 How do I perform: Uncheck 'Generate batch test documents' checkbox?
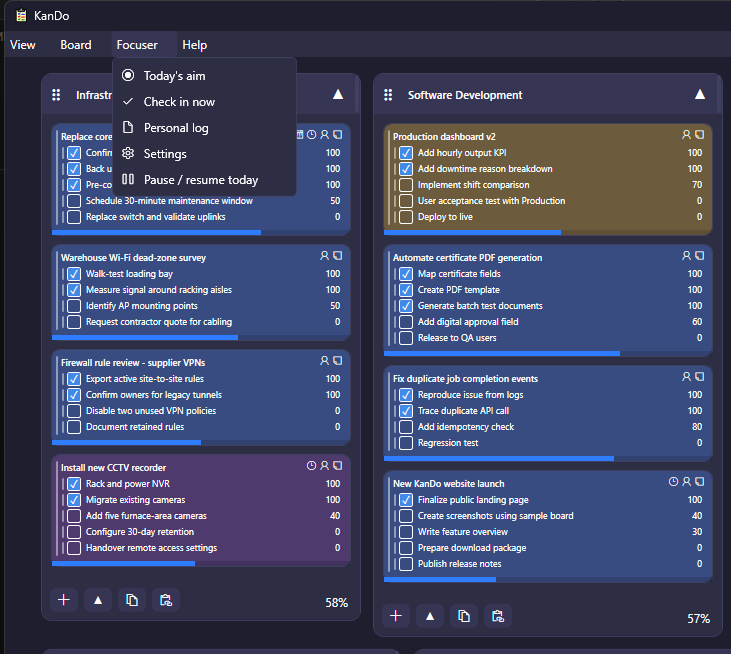406,306
